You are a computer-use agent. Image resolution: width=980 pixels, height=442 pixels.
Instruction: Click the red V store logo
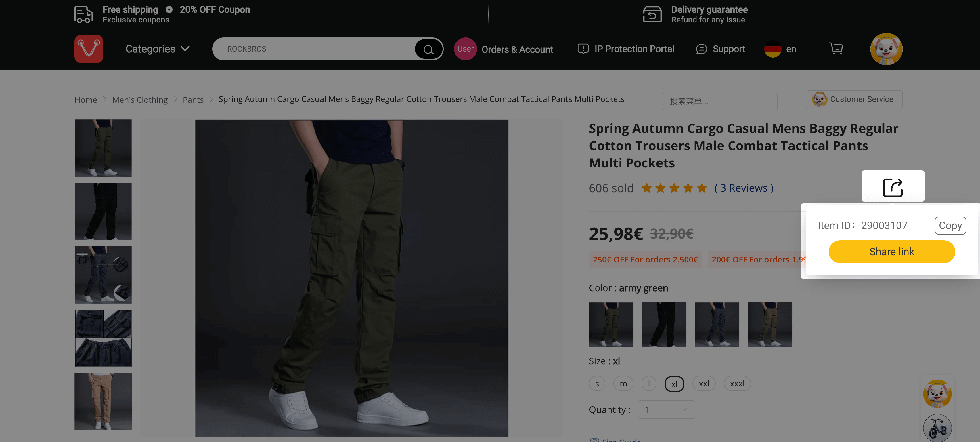[x=89, y=49]
